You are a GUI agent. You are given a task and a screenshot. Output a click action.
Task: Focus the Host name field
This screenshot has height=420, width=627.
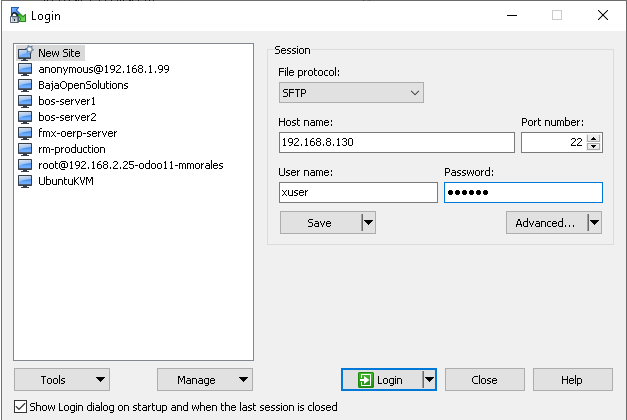pos(397,142)
